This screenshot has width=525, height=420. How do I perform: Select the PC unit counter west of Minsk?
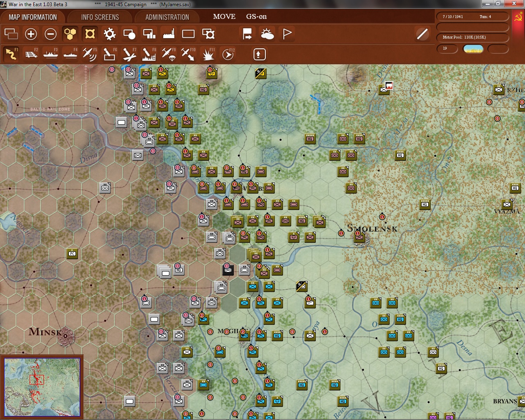(x=72, y=253)
